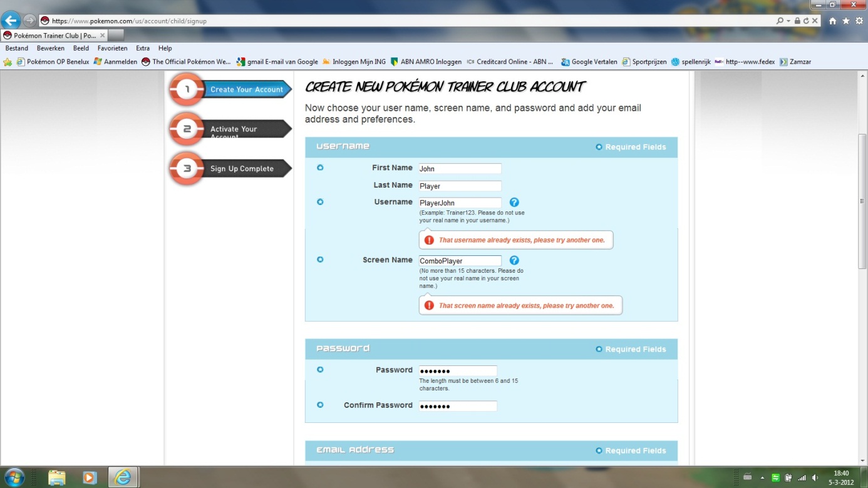Open the Bestand menu

17,48
